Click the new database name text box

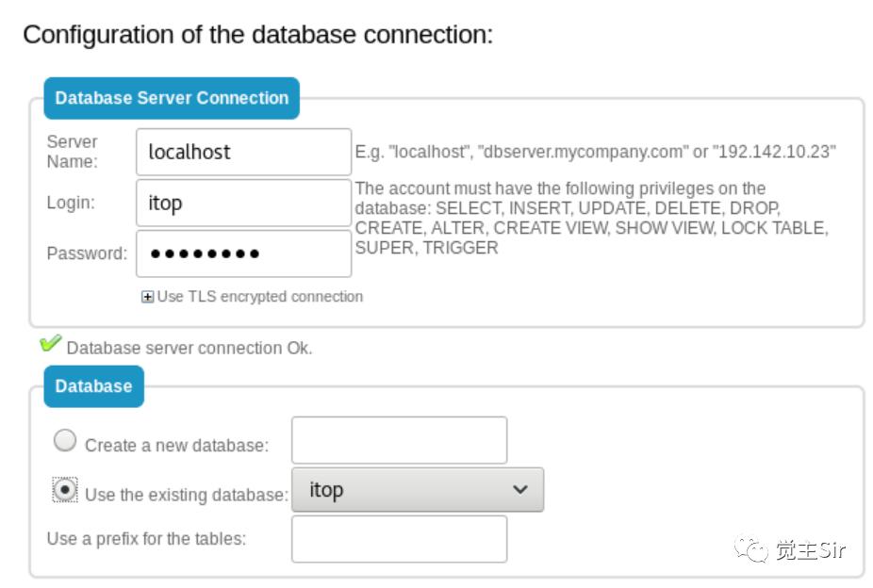click(399, 439)
